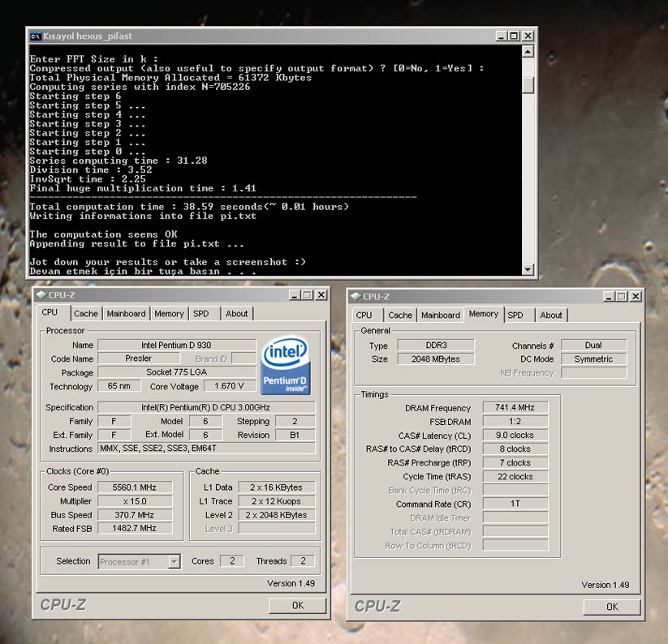Click the Code Name field showing Presler
The image size is (668, 644).
pyautogui.click(x=139, y=358)
